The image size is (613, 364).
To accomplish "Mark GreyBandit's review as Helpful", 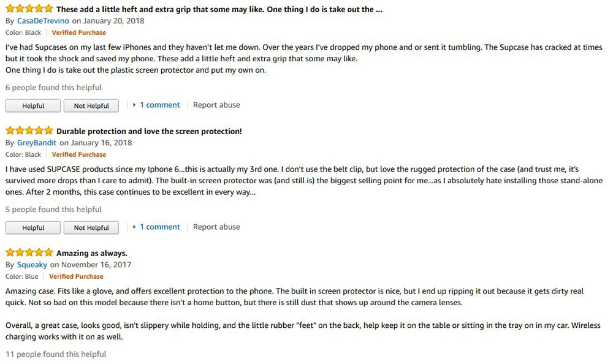I will pos(33,227).
